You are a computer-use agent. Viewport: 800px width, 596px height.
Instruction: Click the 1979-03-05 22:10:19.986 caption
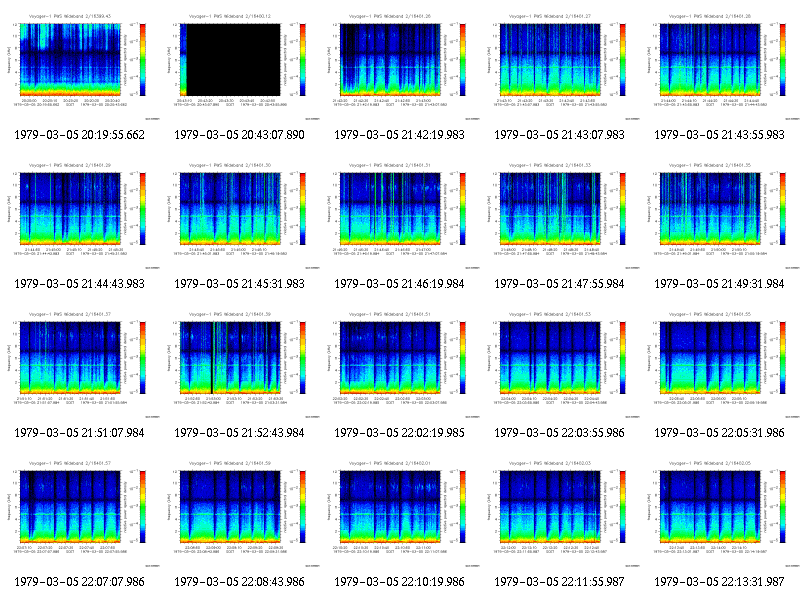coord(399,582)
